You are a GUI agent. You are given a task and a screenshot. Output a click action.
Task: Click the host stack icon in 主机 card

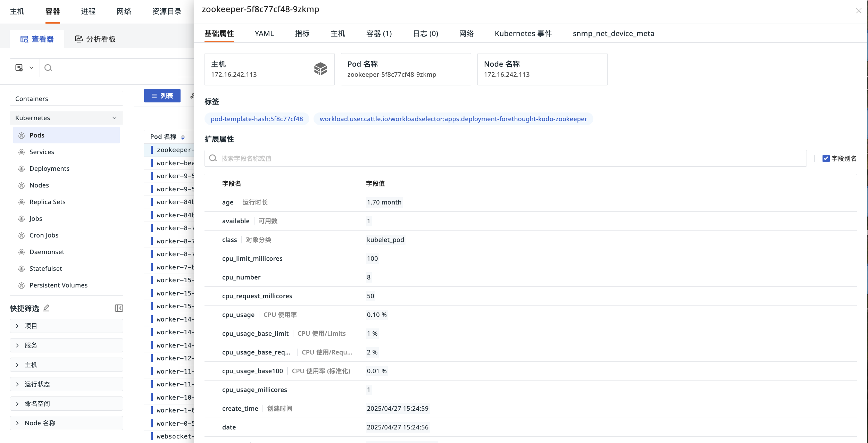pyautogui.click(x=320, y=69)
